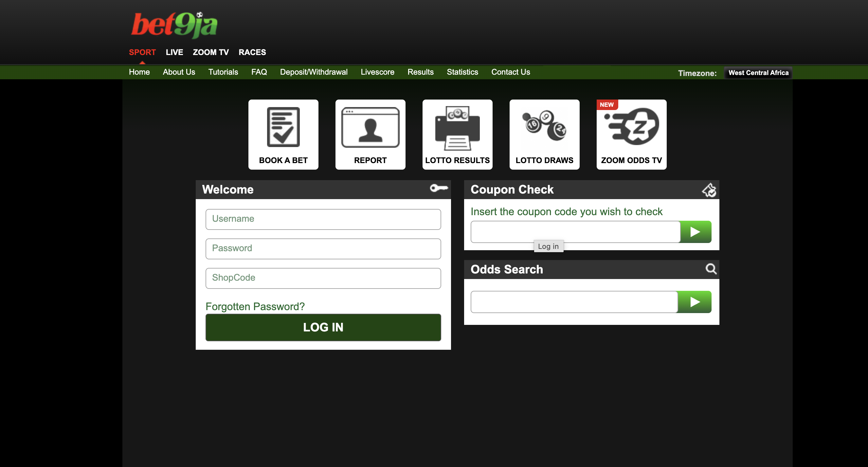Click into the ShopCode field

pos(323,278)
